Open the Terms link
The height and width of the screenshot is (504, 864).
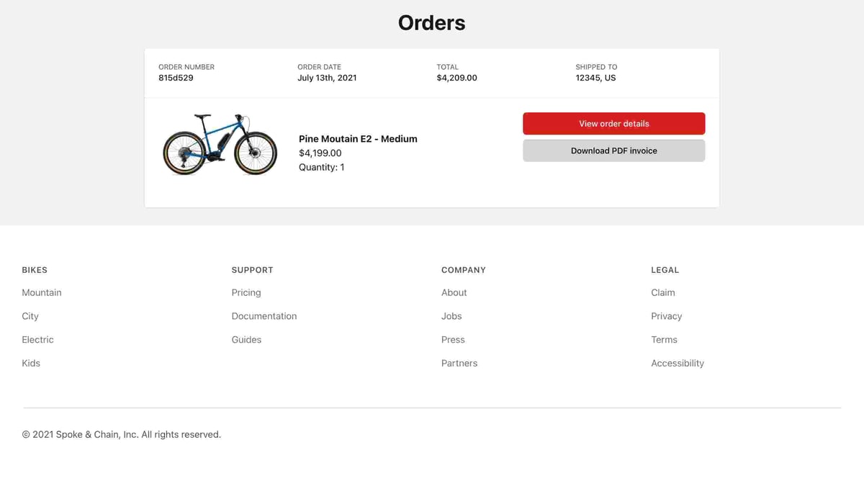664,340
